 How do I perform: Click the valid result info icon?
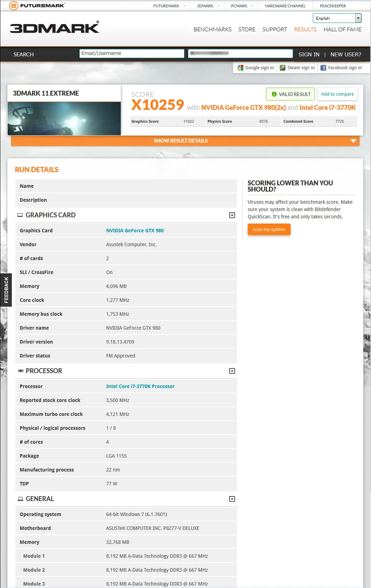(x=274, y=94)
